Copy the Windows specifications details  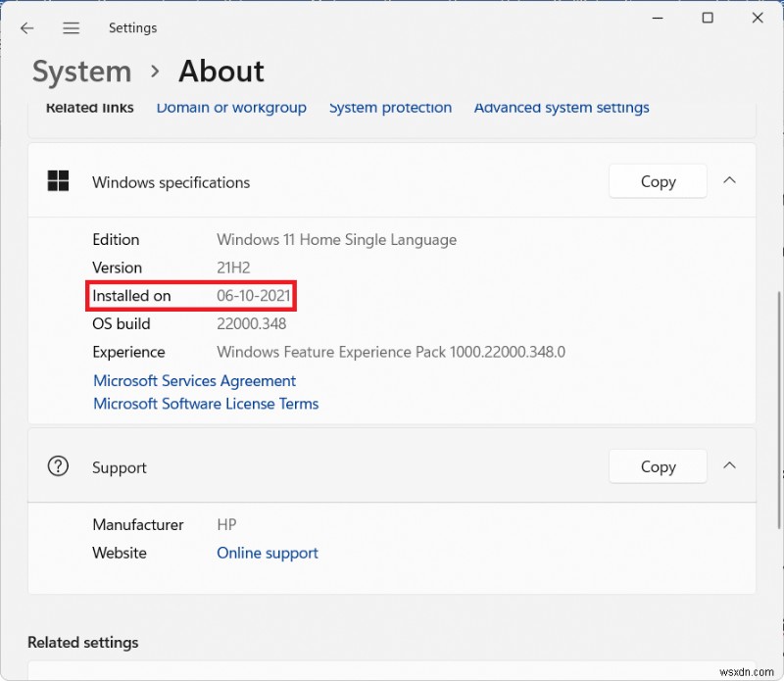point(658,181)
